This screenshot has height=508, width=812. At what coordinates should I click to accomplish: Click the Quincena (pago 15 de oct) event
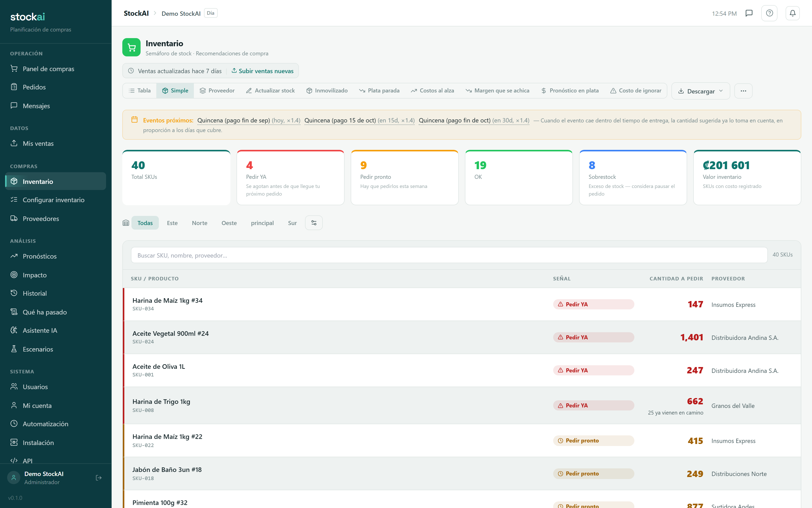click(360, 120)
